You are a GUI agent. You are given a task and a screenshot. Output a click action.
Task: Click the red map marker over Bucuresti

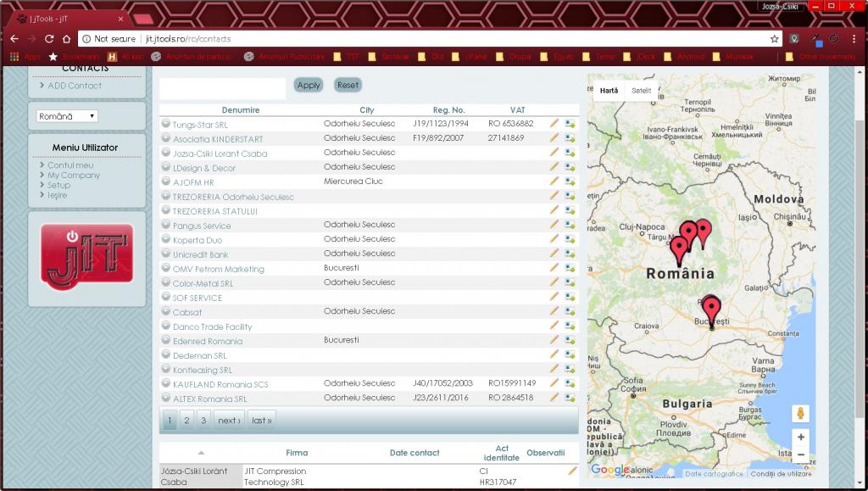pyautogui.click(x=711, y=309)
